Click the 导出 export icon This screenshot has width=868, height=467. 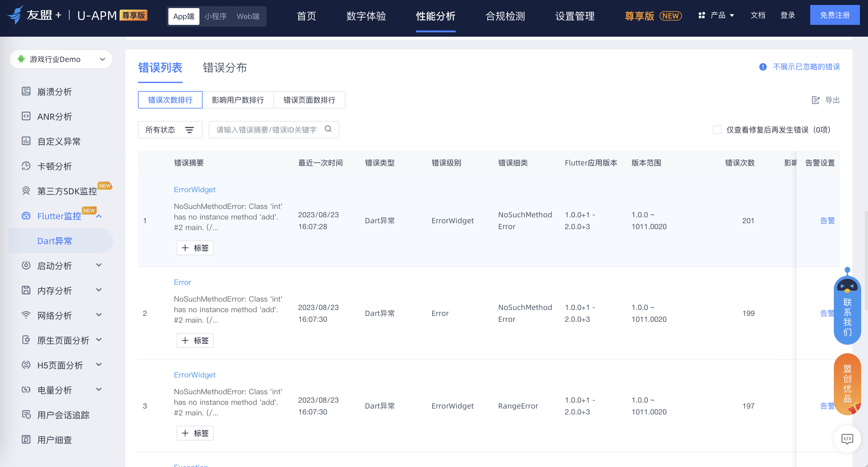815,100
